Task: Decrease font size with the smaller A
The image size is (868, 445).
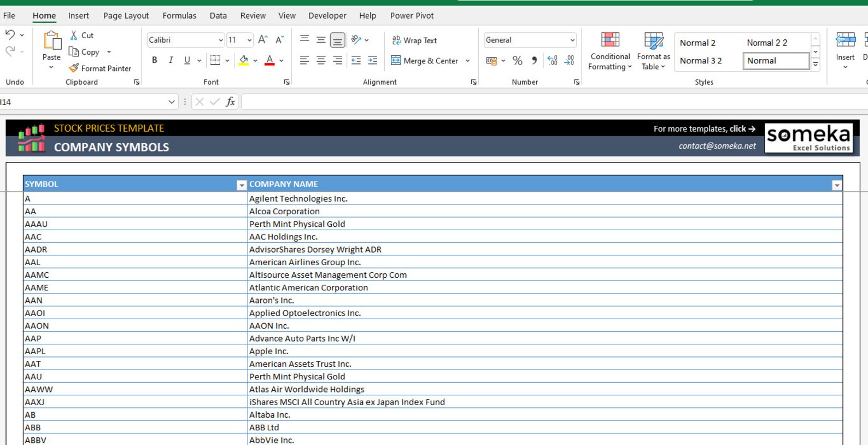Action: [279, 40]
